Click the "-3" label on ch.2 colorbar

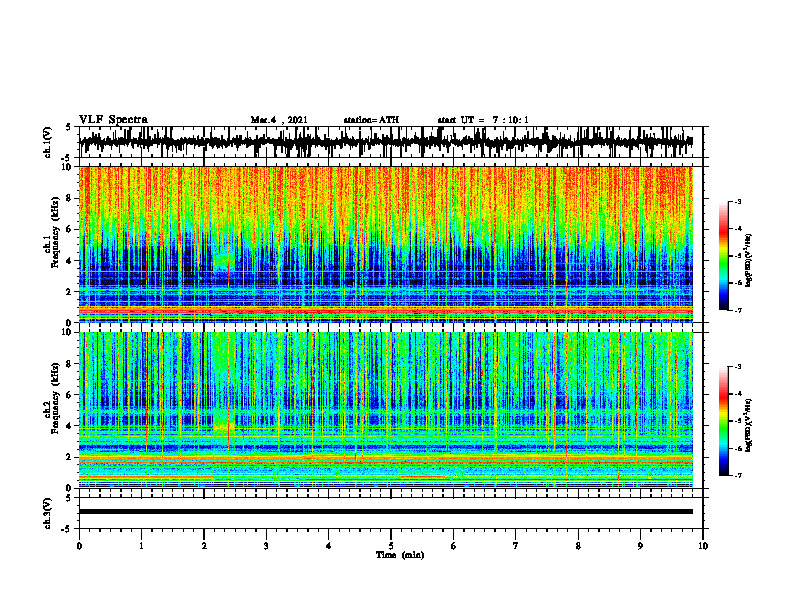[738, 367]
